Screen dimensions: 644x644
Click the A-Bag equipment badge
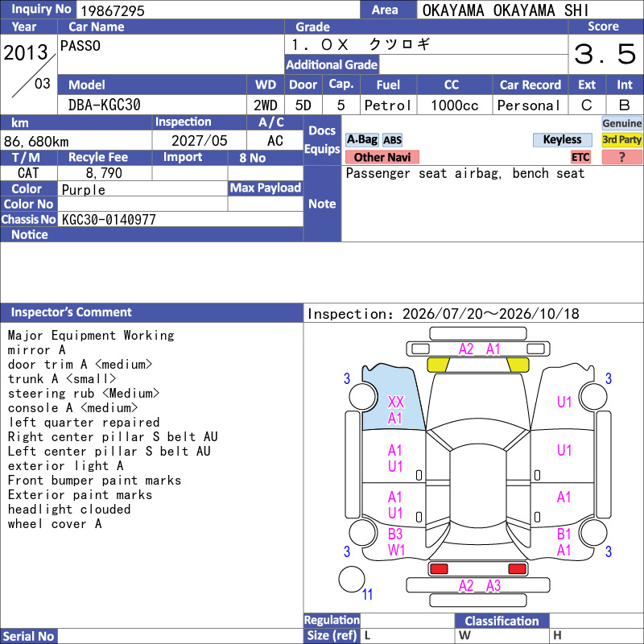(361, 139)
